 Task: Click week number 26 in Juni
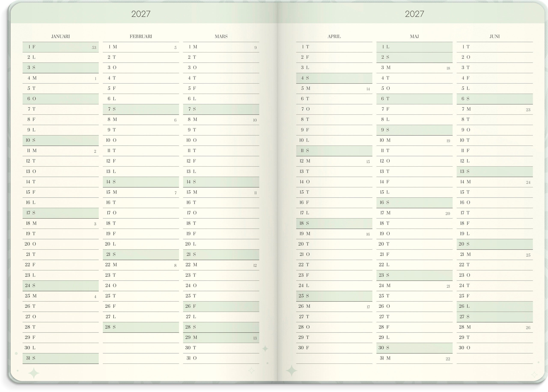[528, 328]
